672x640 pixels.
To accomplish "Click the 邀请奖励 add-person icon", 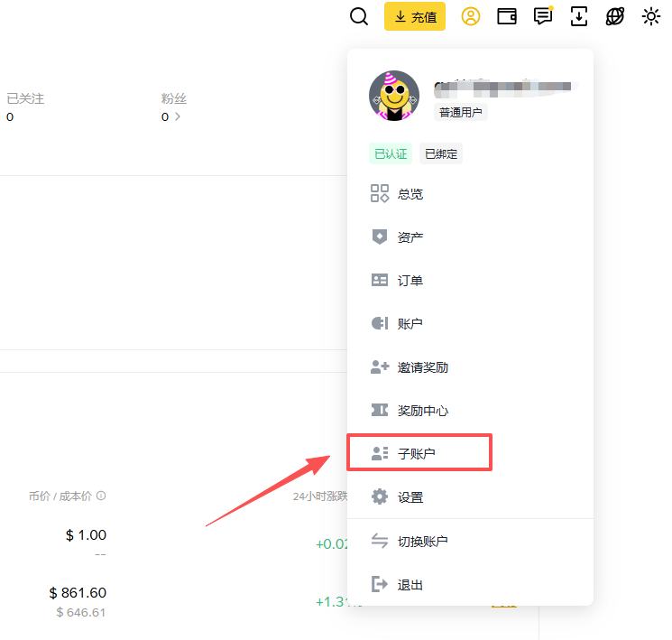I will coord(379,366).
